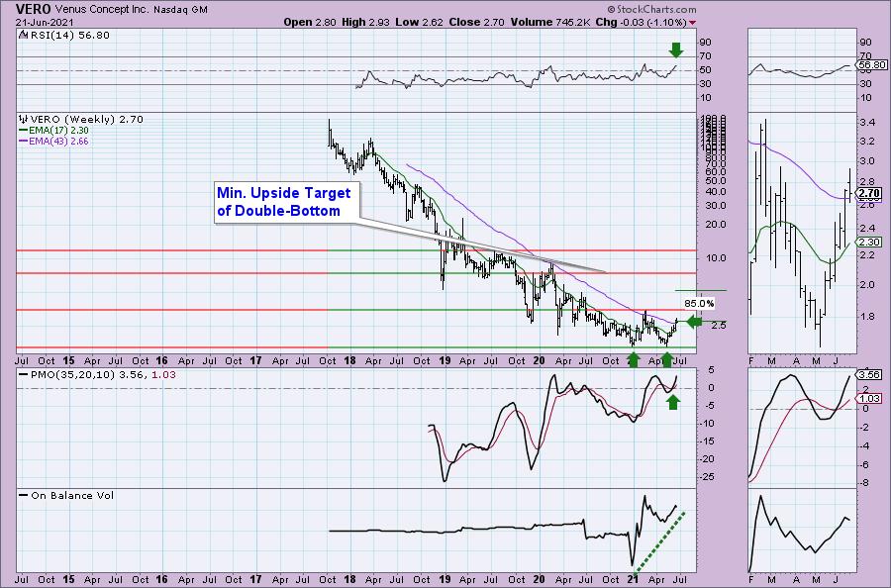The image size is (891, 588).
Task: Click the 20.0 label on the price log axis
Action: click(x=714, y=225)
